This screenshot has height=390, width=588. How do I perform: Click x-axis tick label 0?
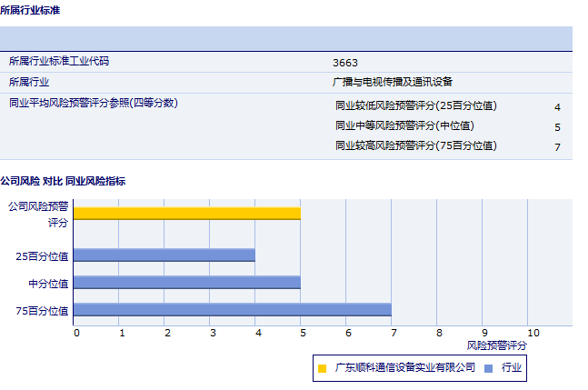pyautogui.click(x=77, y=333)
